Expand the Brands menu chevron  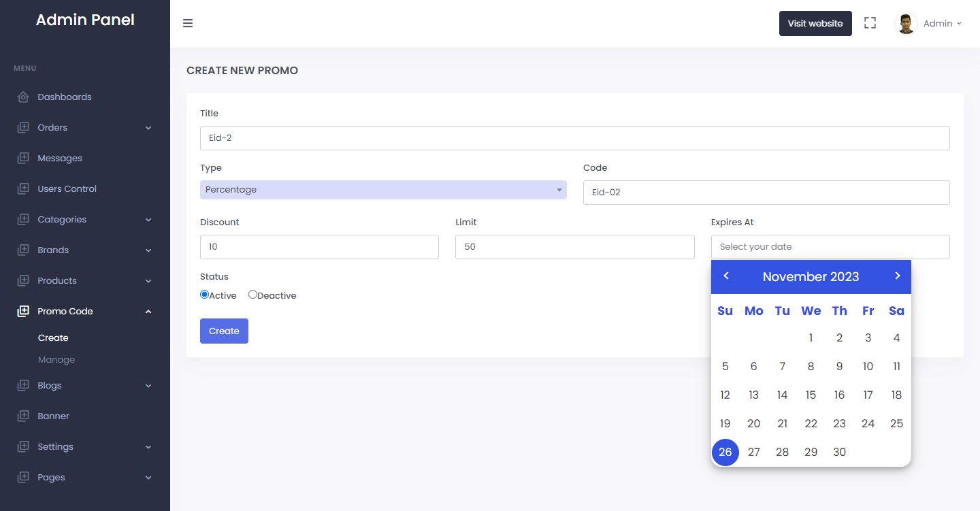[148, 250]
